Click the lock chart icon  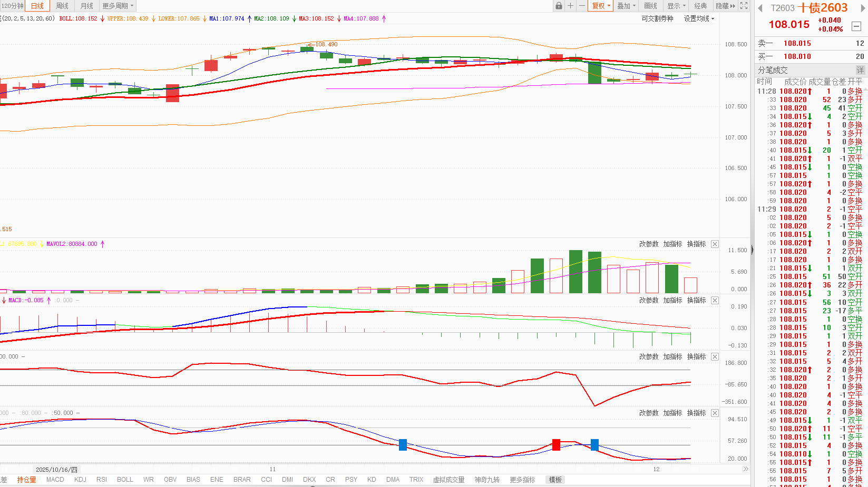pyautogui.click(x=559, y=6)
